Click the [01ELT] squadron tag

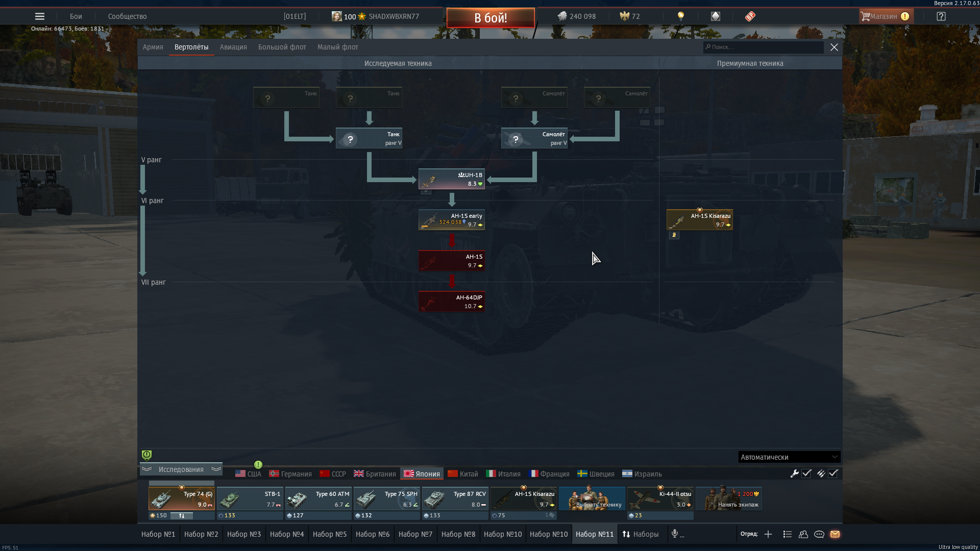pyautogui.click(x=295, y=16)
